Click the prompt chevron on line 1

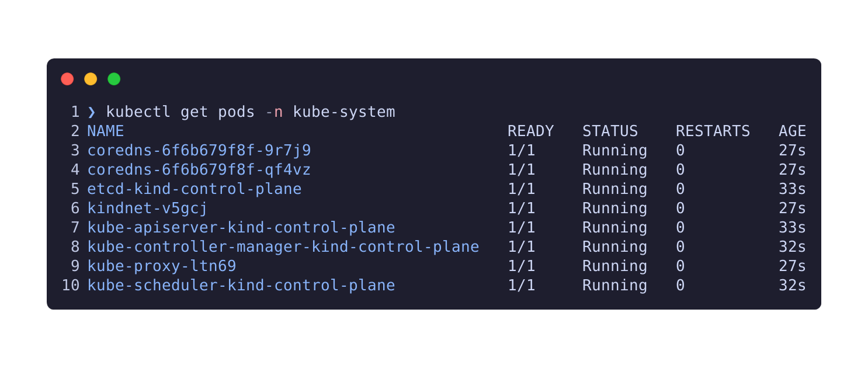[x=91, y=112]
